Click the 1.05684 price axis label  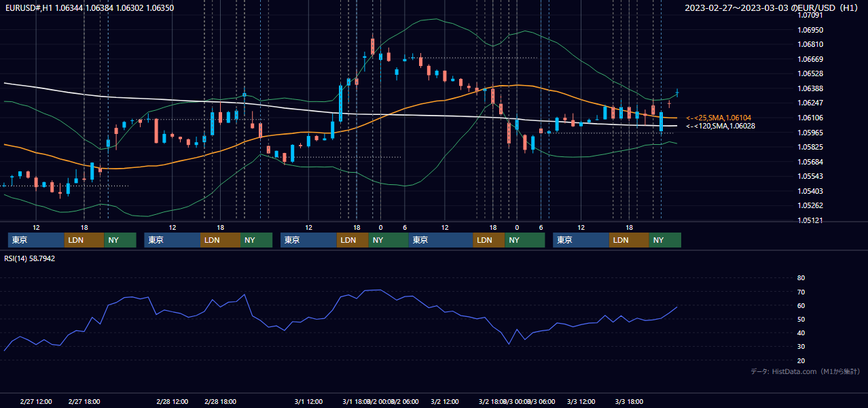[x=810, y=162]
